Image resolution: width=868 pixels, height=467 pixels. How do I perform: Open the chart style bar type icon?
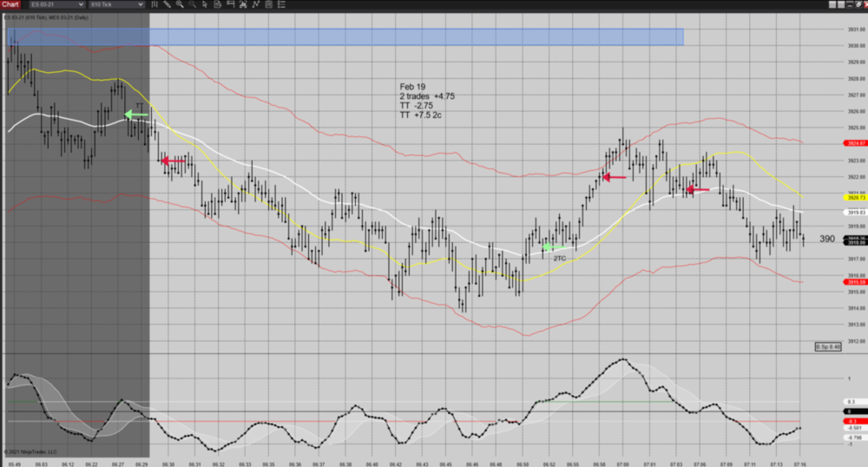click(155, 4)
